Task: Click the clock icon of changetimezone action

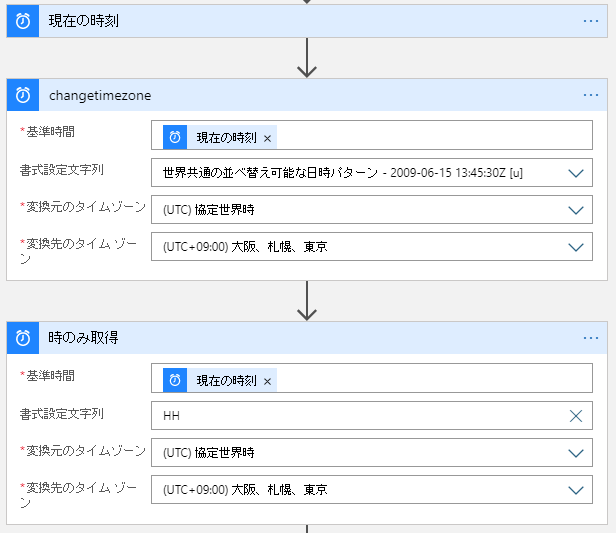Action: [x=23, y=95]
